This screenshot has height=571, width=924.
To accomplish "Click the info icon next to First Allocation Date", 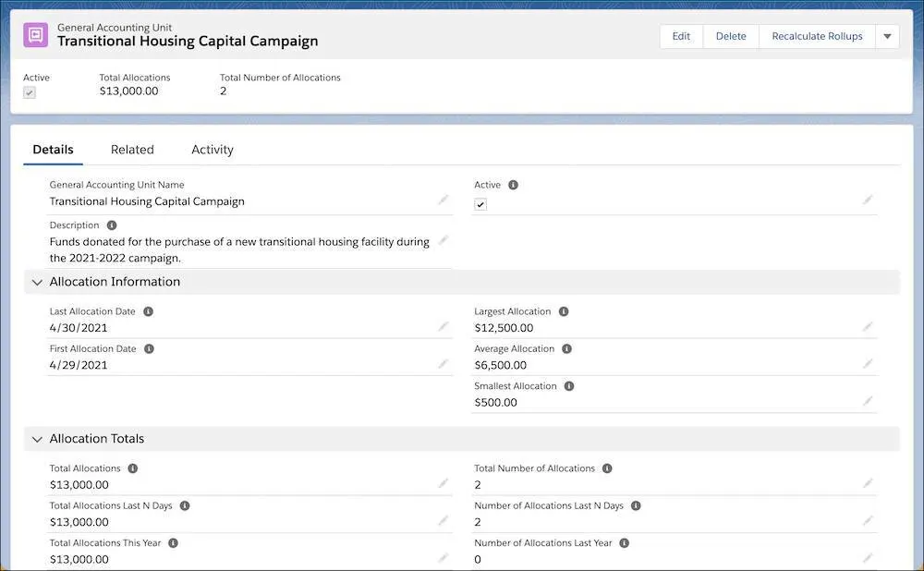I will pyautogui.click(x=149, y=349).
